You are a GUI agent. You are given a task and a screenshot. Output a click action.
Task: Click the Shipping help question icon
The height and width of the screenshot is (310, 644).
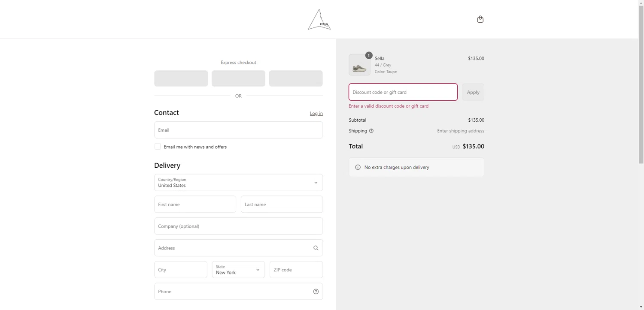371,131
